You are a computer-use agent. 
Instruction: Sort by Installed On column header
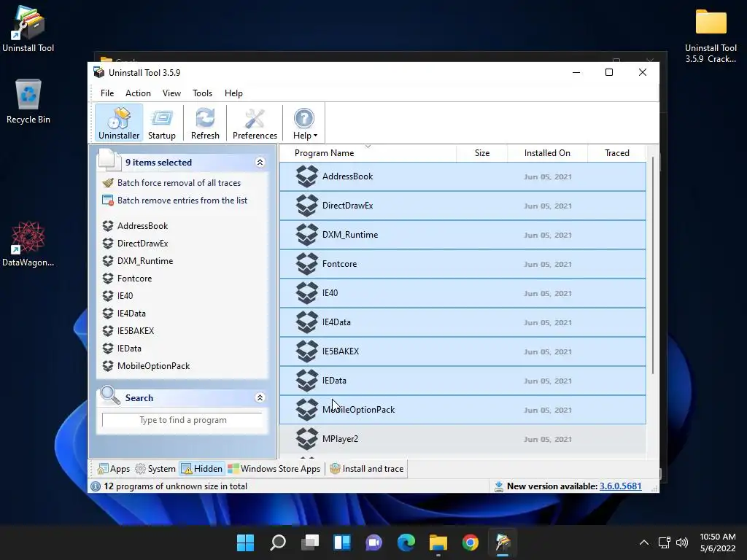tap(547, 153)
